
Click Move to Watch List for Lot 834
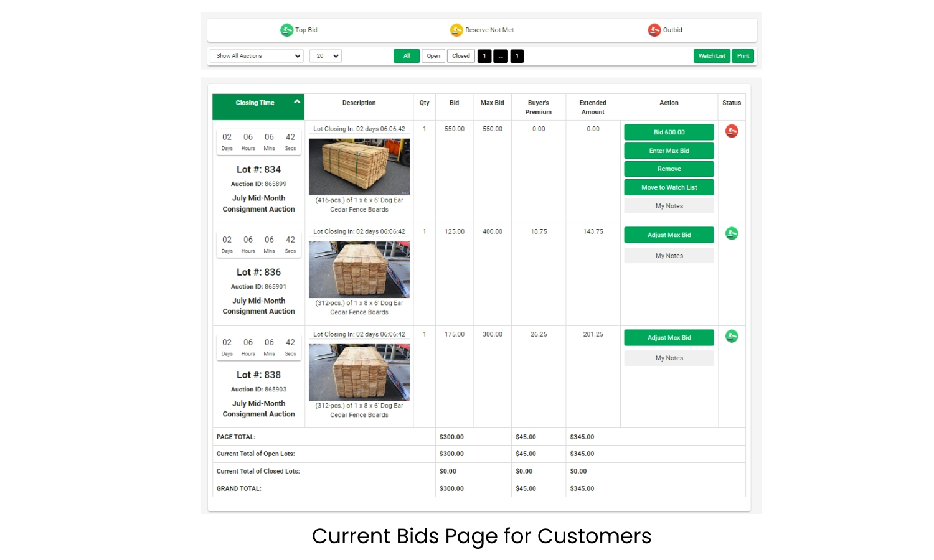[x=669, y=187]
